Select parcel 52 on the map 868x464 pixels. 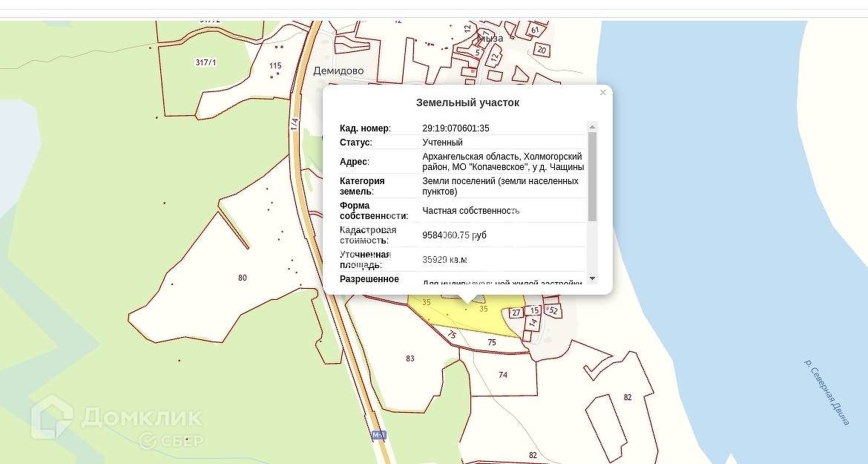coord(553,311)
